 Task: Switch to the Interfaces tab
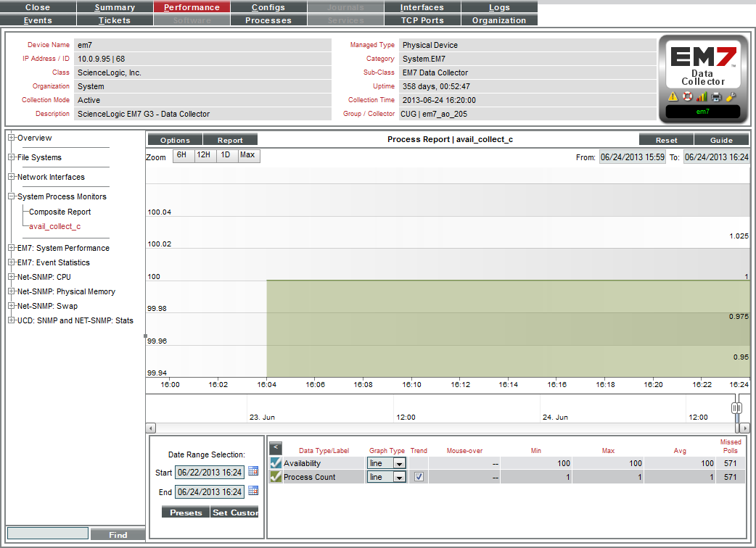pyautogui.click(x=422, y=7)
